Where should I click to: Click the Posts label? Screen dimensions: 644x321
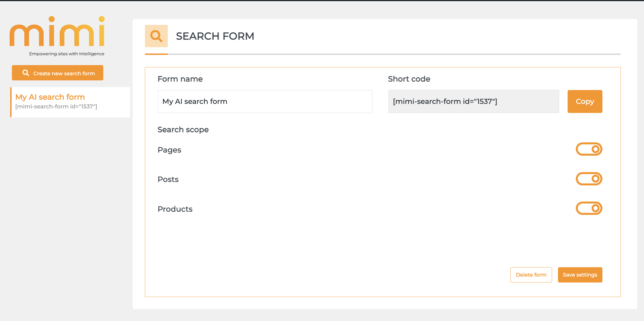click(x=168, y=179)
